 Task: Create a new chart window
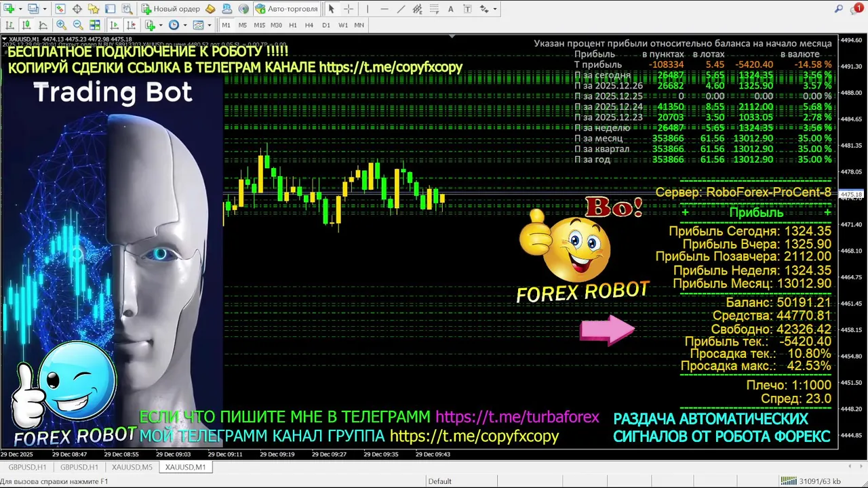tap(8, 9)
